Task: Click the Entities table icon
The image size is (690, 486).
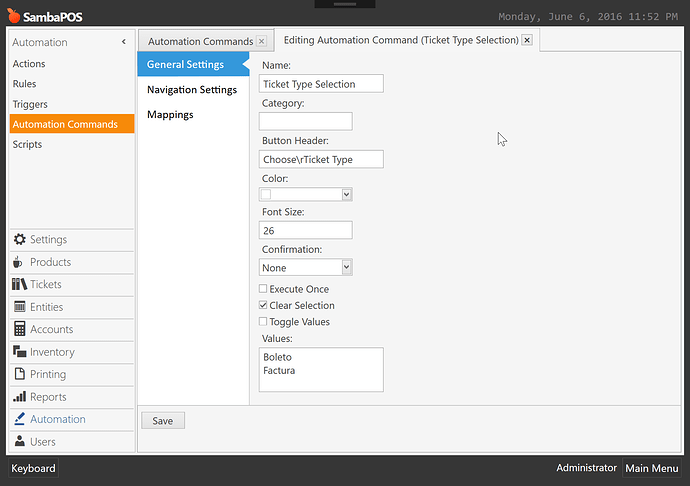Action: pos(19,306)
